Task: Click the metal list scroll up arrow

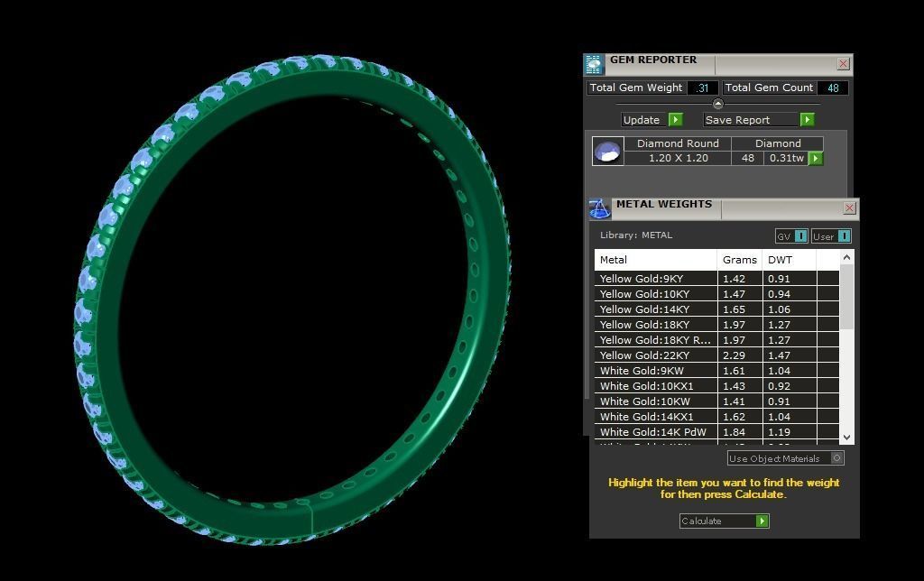Action: pyautogui.click(x=846, y=257)
